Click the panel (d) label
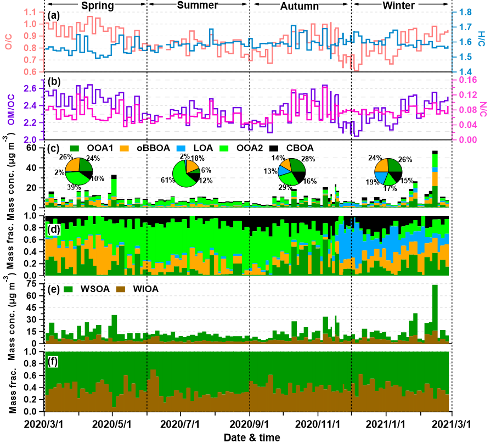496x448 pixels. coord(54,228)
